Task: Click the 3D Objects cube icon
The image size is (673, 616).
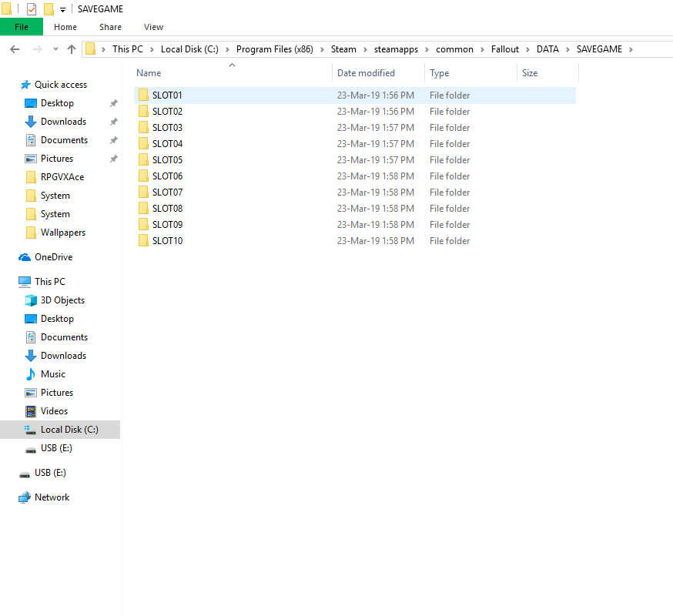Action: (31, 300)
